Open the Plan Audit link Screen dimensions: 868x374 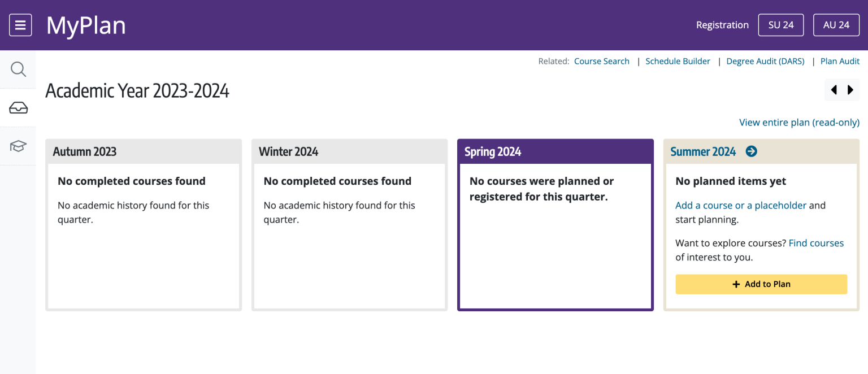840,61
